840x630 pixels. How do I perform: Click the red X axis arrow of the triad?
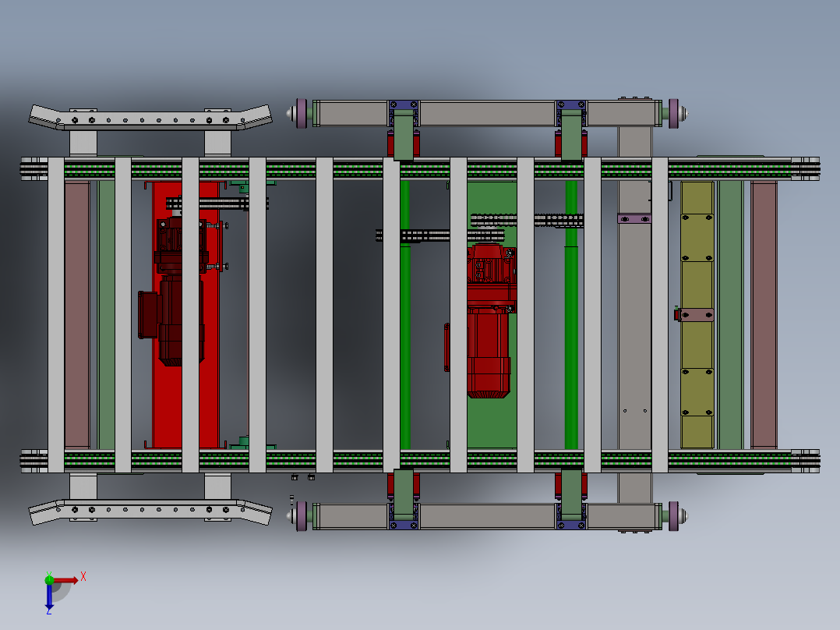click(x=66, y=580)
